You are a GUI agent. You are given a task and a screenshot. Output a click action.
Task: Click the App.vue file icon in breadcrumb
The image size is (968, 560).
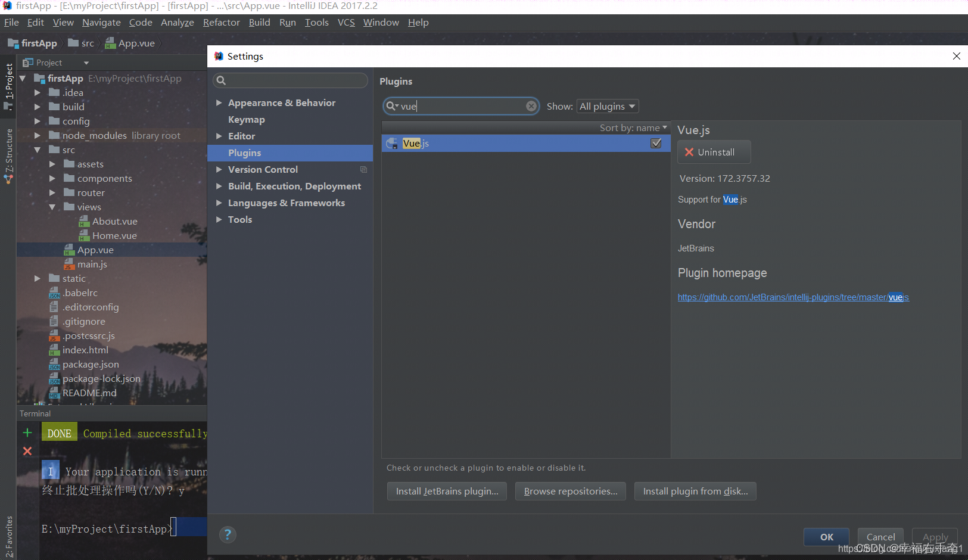(110, 43)
